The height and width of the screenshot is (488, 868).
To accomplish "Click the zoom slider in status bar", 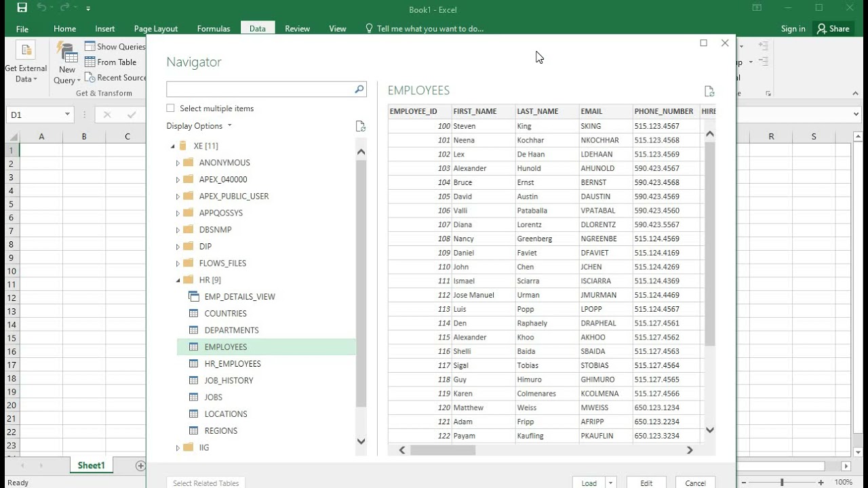I will [781, 483].
